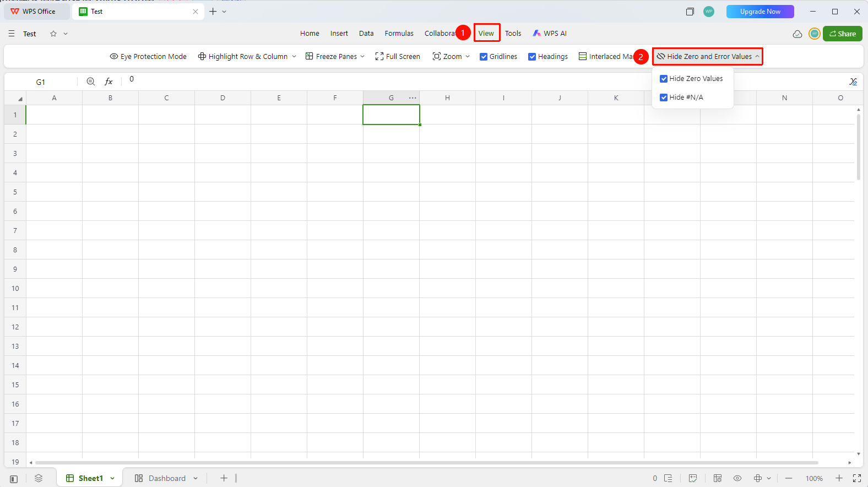The image size is (868, 487).
Task: Click the formula bar AI icon at right
Action: tap(853, 82)
